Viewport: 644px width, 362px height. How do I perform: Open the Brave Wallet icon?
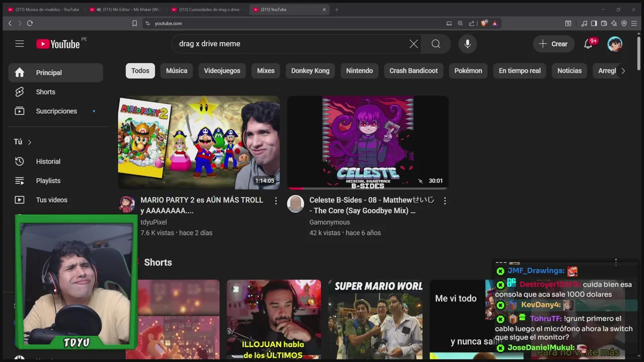click(x=604, y=23)
